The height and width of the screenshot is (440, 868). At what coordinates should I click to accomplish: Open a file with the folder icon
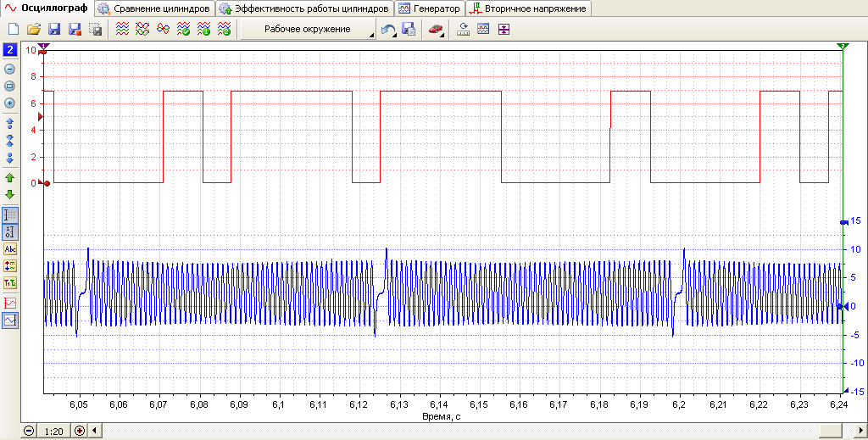34,30
